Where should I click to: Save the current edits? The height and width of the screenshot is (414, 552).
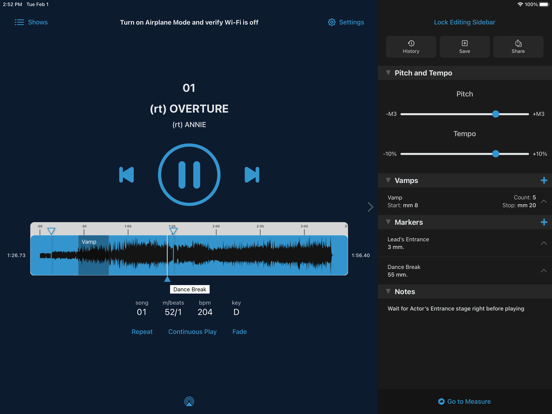coord(464,46)
